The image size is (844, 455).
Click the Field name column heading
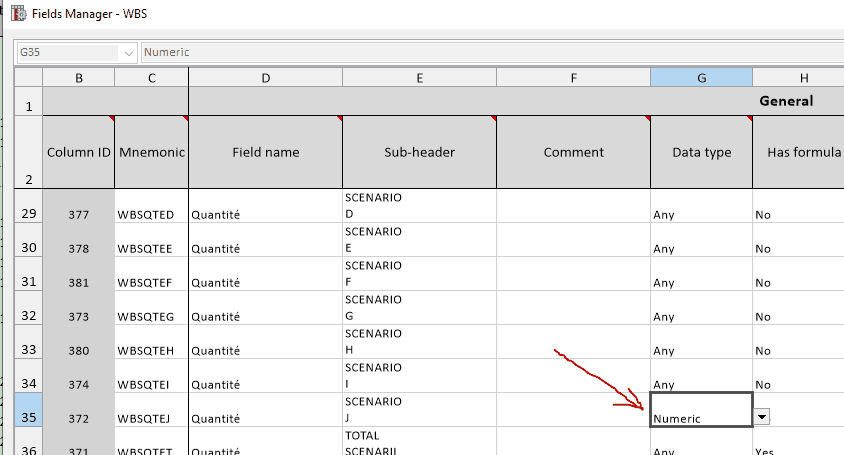pos(265,152)
